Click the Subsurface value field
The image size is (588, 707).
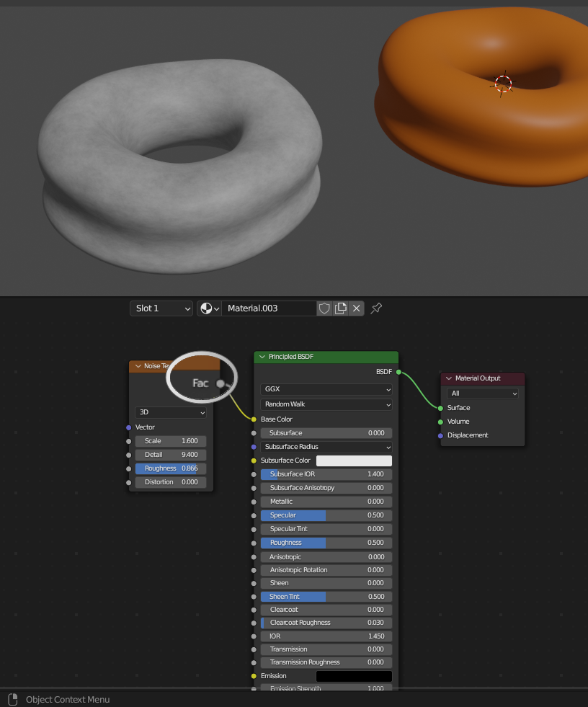[x=326, y=433]
